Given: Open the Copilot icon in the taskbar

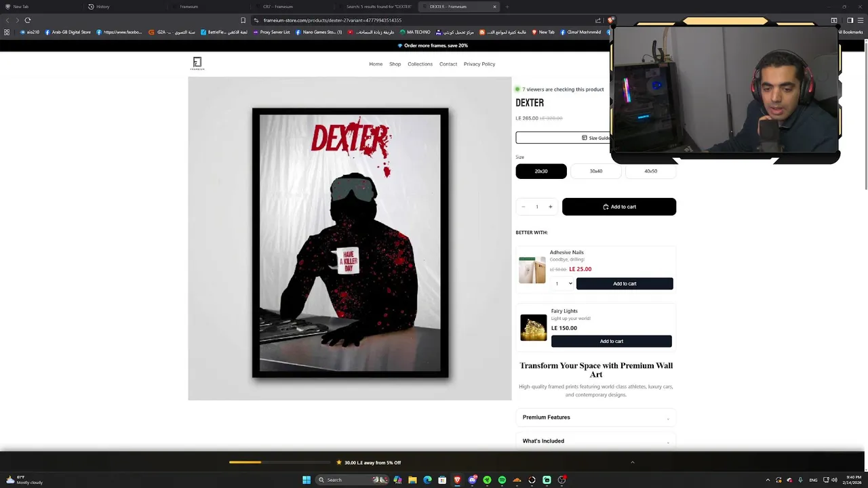Looking at the screenshot, I should (397, 480).
